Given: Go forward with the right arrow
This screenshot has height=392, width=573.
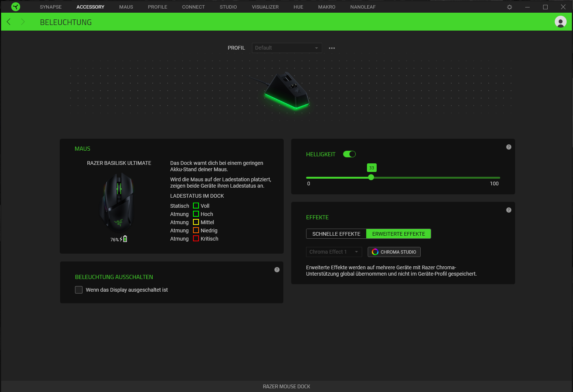Looking at the screenshot, I should [x=23, y=22].
